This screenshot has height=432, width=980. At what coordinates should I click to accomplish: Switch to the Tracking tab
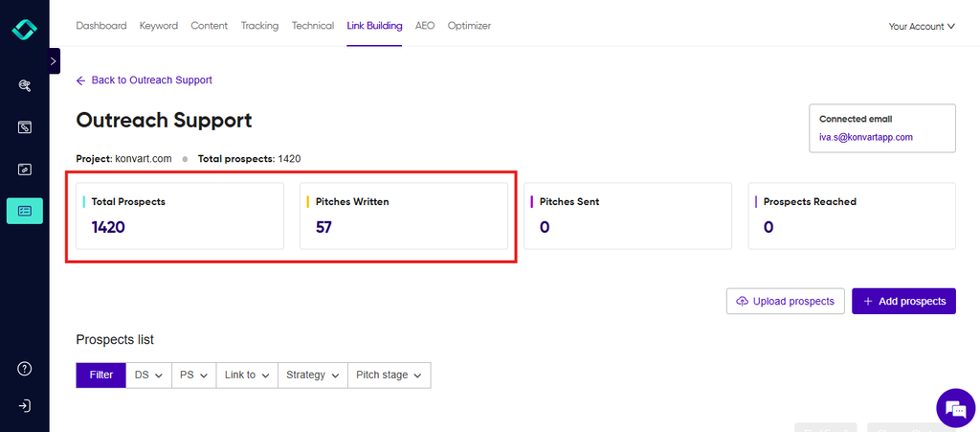(x=260, y=26)
